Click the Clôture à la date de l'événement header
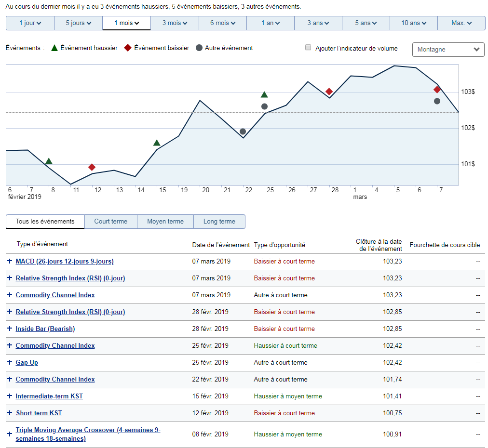This screenshot has width=488, height=448. [x=379, y=245]
